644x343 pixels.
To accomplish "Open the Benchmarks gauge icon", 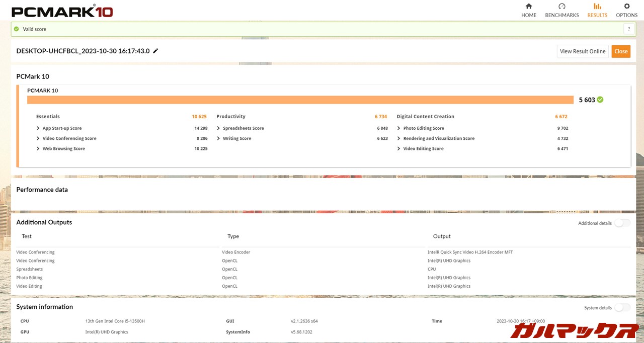I will coord(561,7).
